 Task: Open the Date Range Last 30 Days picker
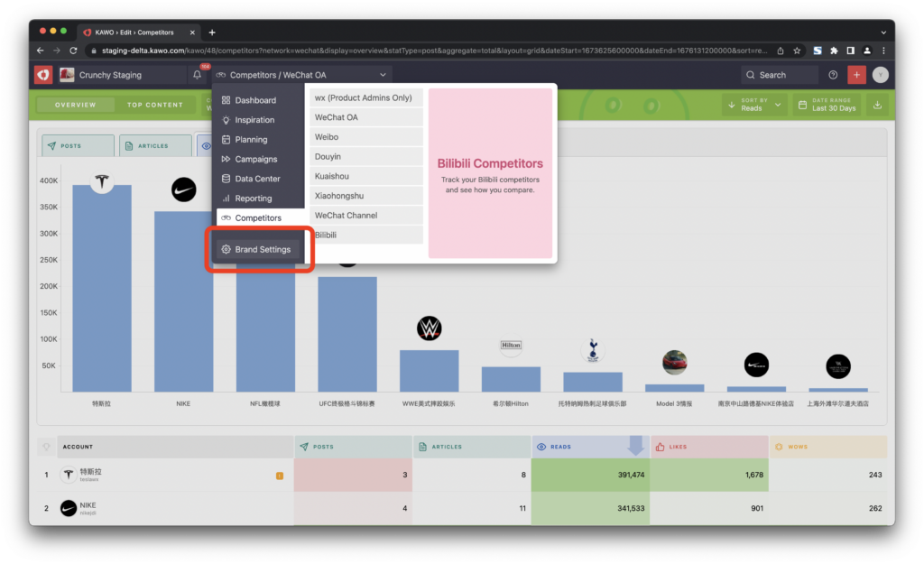[827, 105]
